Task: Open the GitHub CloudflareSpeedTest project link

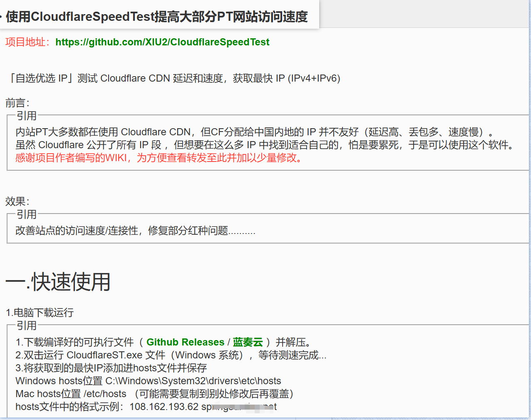Action: 162,42
